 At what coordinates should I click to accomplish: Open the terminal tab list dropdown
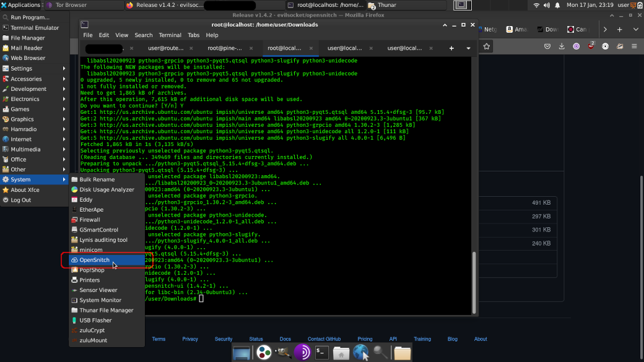468,48
